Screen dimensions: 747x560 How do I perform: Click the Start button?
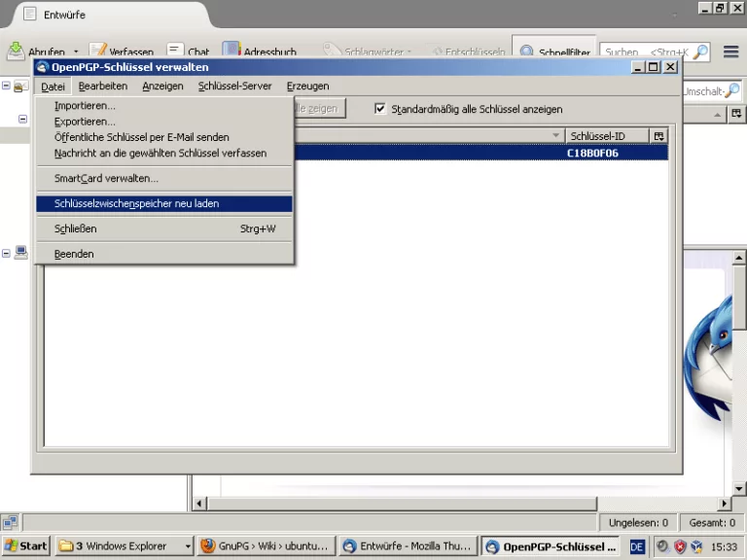click(25, 545)
